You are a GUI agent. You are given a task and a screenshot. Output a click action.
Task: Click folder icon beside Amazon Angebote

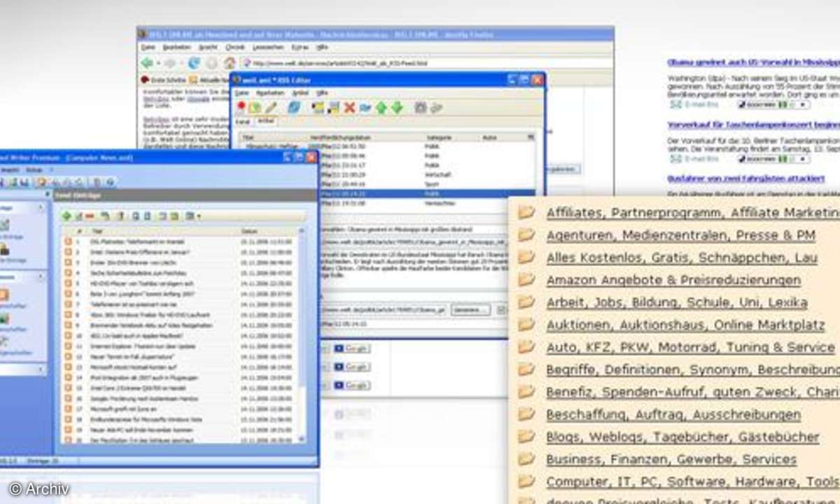526,279
